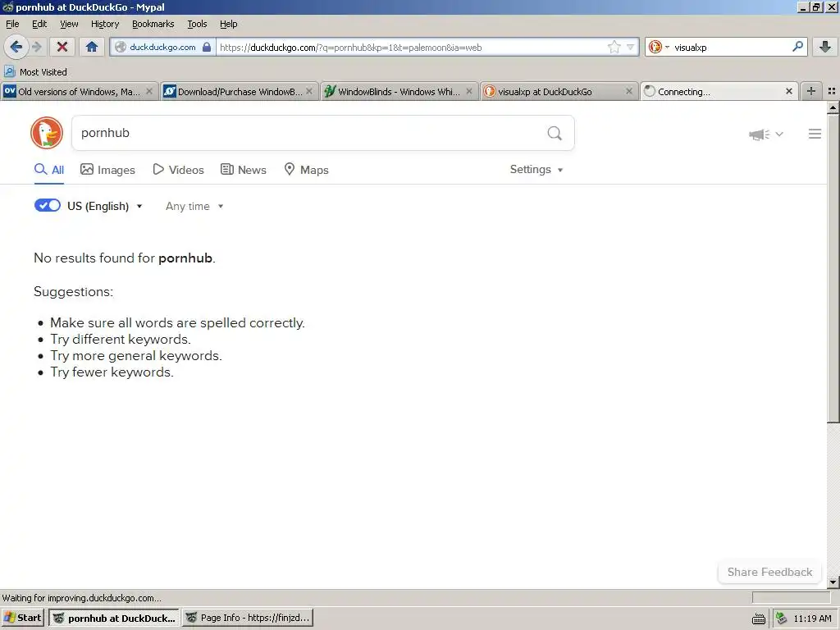Open the History menu

pyautogui.click(x=104, y=24)
